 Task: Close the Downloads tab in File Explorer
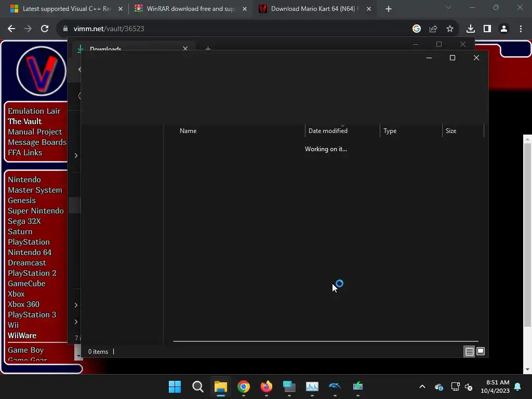(x=185, y=48)
